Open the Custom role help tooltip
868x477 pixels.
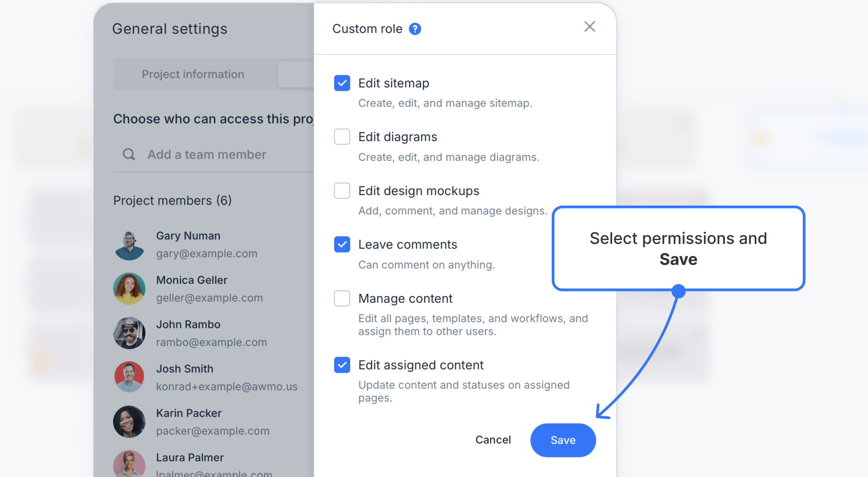[x=415, y=28]
